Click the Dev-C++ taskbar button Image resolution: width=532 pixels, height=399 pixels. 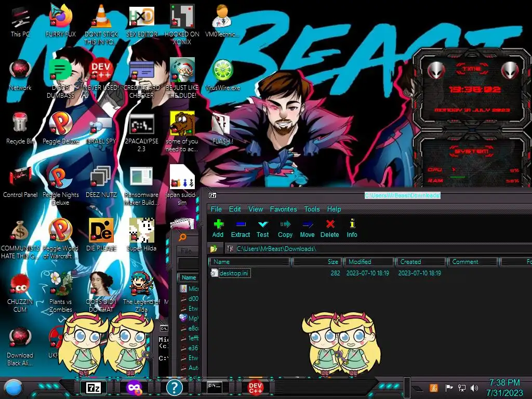tap(256, 388)
